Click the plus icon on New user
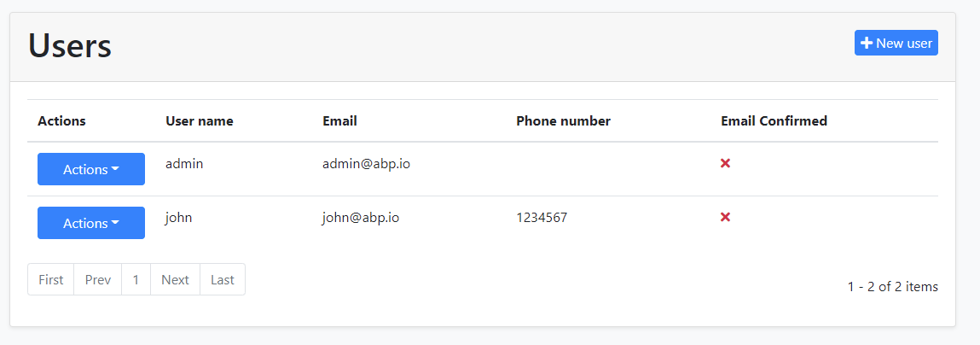 [867, 44]
